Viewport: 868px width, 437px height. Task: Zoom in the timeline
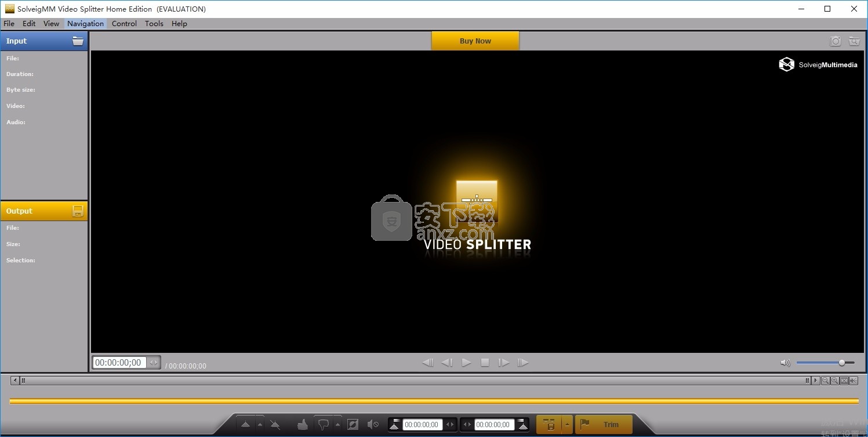834,381
